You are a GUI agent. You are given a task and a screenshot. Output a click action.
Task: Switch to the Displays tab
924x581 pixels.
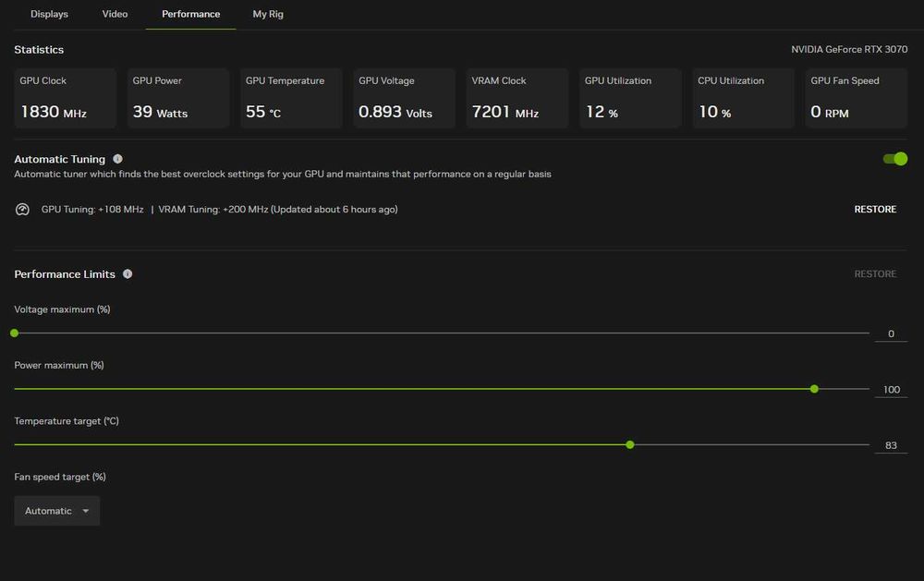pos(50,14)
